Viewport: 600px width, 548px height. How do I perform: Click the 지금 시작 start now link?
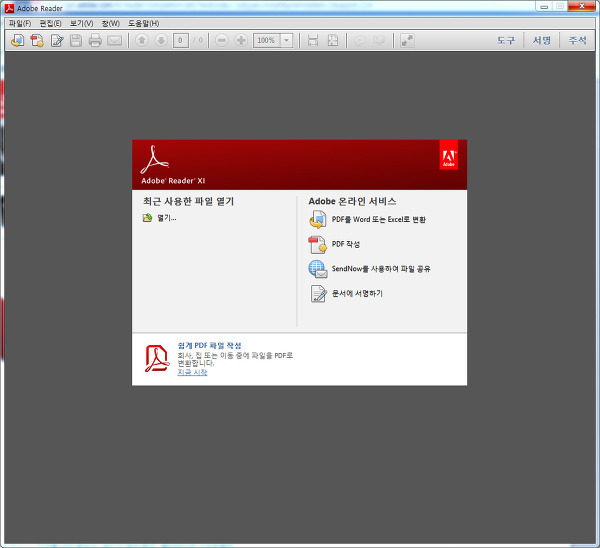coord(192,372)
